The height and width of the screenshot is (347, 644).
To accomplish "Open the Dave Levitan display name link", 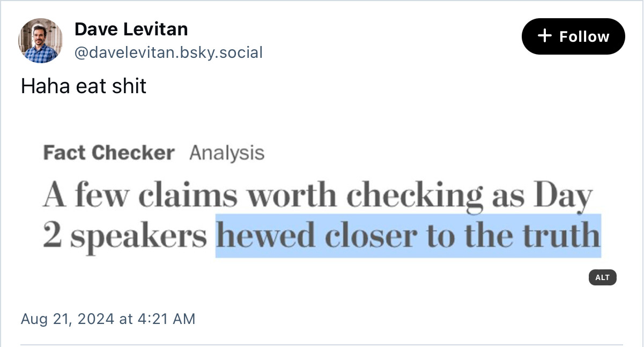I will pos(131,29).
